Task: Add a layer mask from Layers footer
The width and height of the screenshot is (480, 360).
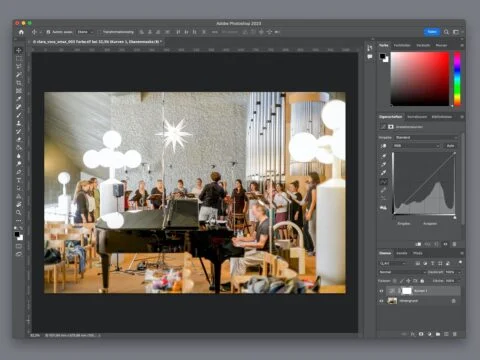Action: 421,334
